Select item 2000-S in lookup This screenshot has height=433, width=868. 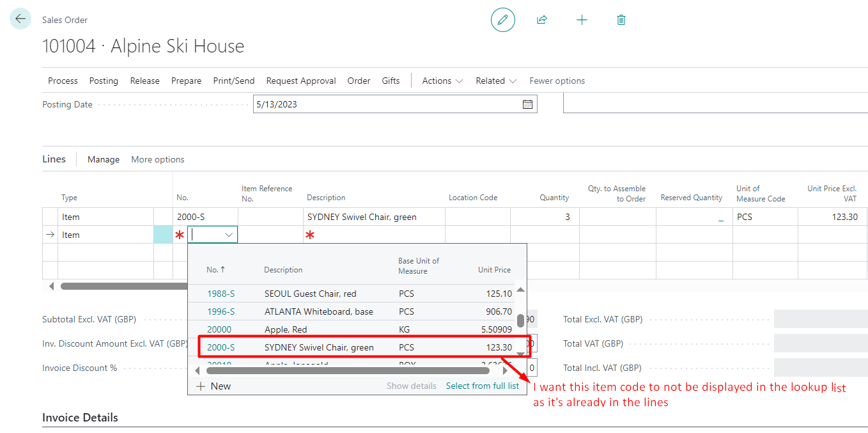coord(221,347)
